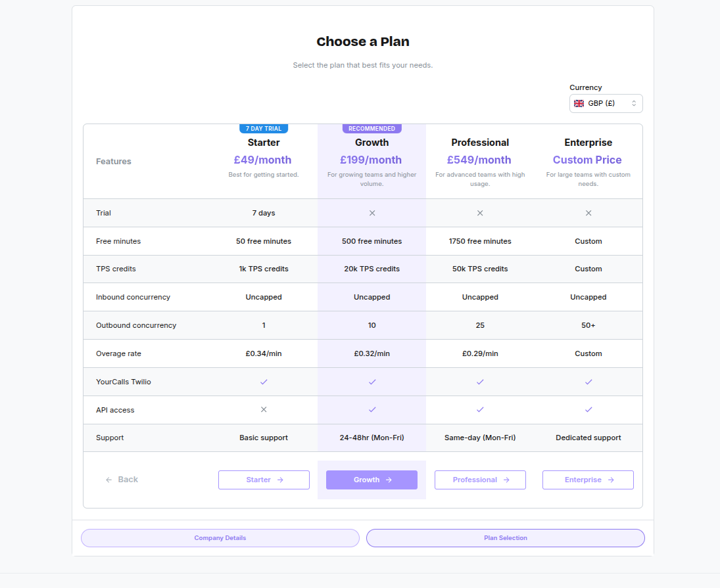Click the '£0.29/min' overage rate
Screen dimensions: 720x588
pos(480,353)
